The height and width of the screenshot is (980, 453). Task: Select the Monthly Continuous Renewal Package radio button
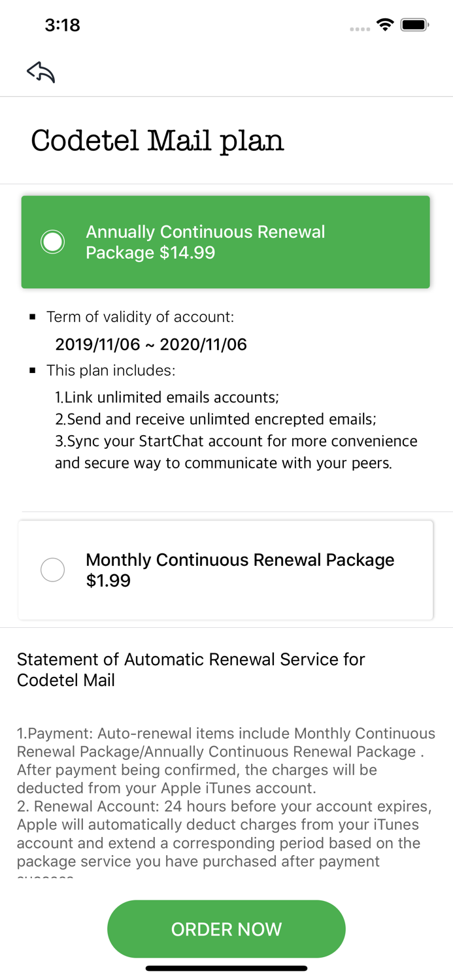[x=52, y=569]
